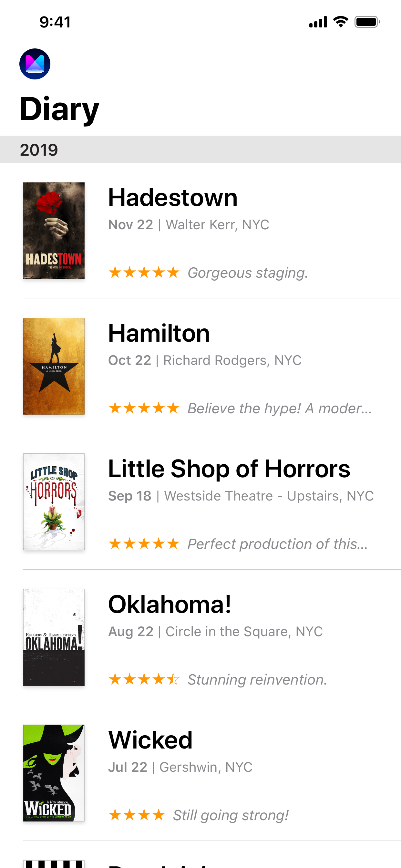Screen dimensions: 401x868
Task: Tap Hadestown's five-star rating
Action: pos(144,272)
